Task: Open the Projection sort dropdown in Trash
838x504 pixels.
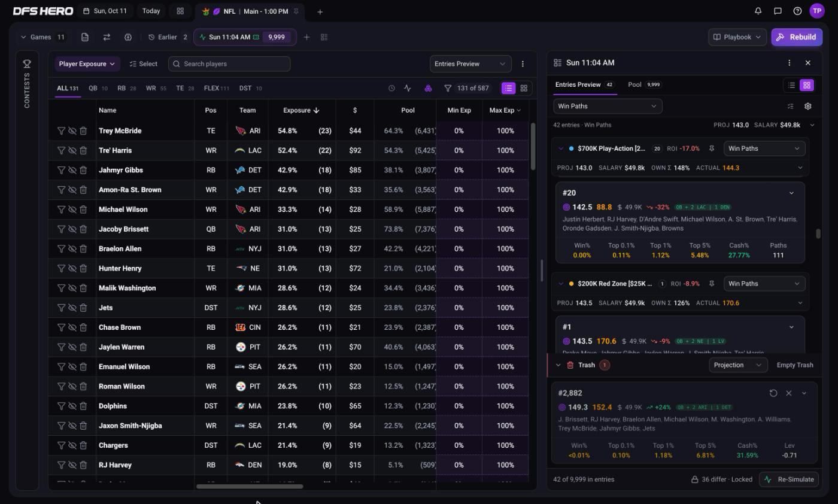Action: tap(738, 365)
